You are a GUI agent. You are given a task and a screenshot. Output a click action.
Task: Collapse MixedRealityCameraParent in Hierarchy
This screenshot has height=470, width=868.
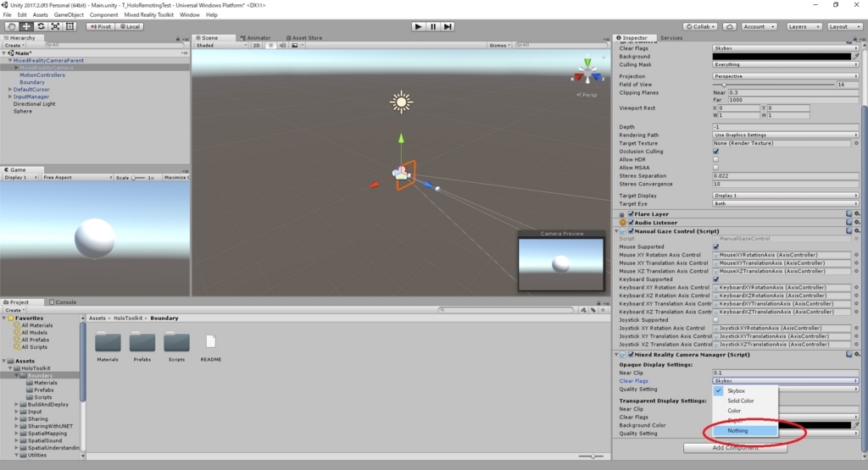click(x=10, y=60)
